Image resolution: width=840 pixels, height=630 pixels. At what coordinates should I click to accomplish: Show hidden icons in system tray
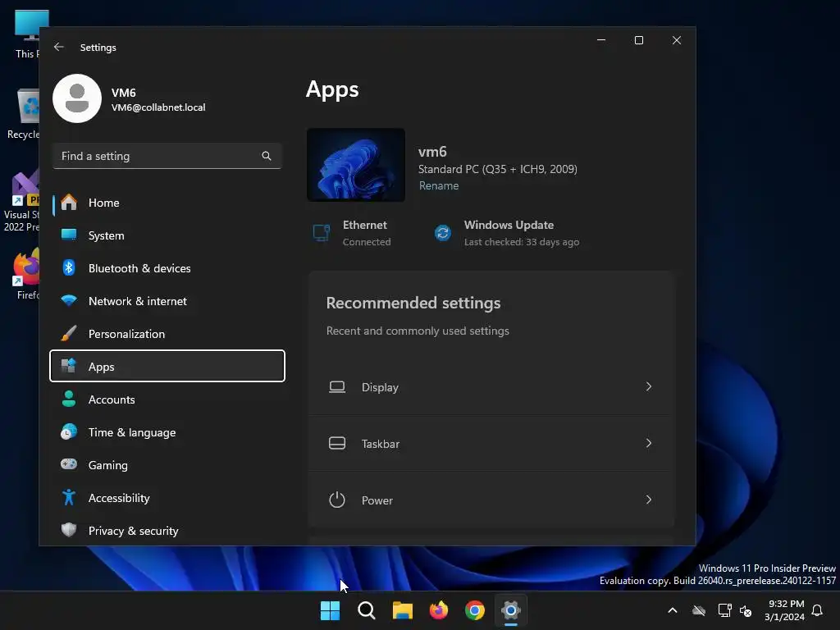[673, 610]
